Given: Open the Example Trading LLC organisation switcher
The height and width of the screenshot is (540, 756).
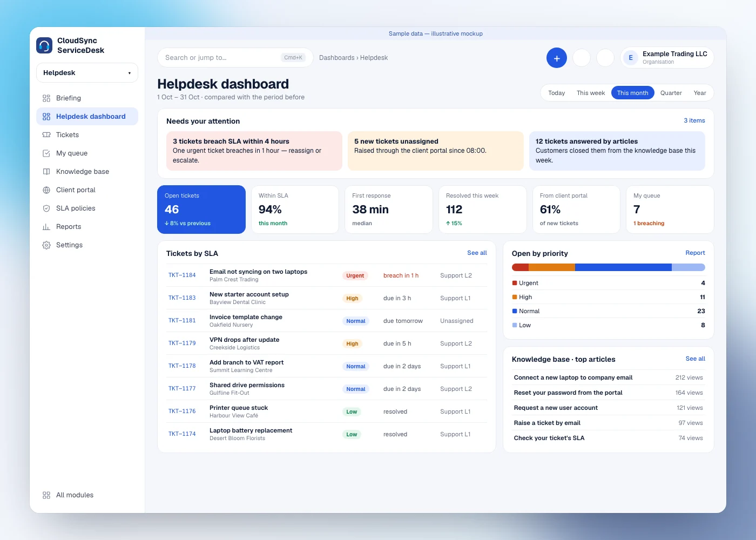Looking at the screenshot, I should click(667, 58).
